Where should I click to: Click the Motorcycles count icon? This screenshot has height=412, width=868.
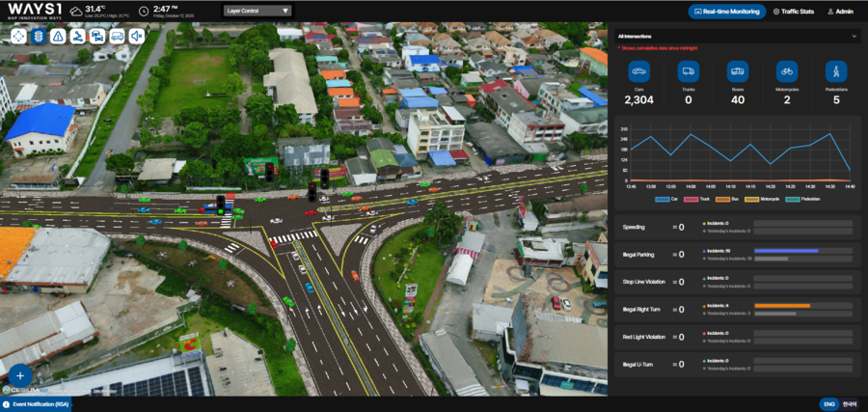tap(786, 70)
